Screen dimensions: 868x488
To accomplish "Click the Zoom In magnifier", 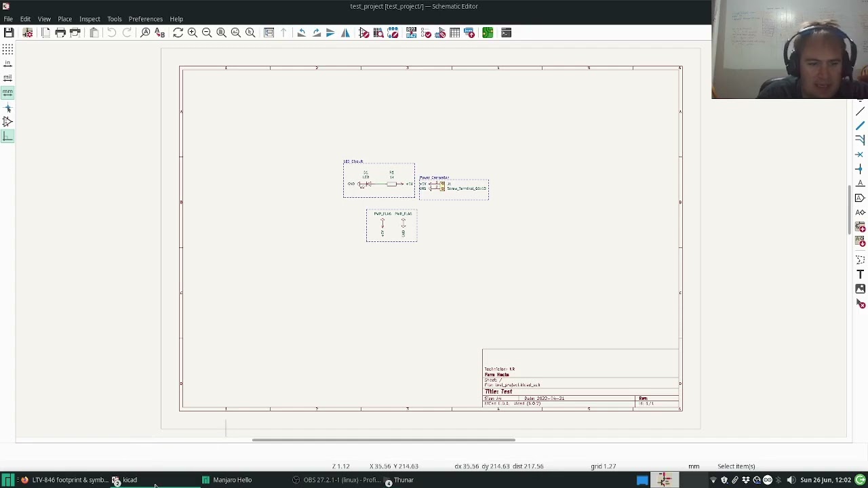I will (x=193, y=33).
